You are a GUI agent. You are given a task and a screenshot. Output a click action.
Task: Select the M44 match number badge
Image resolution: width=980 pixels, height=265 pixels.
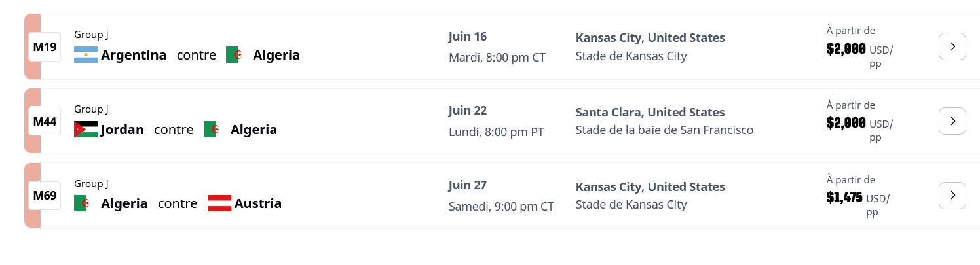pyautogui.click(x=45, y=122)
